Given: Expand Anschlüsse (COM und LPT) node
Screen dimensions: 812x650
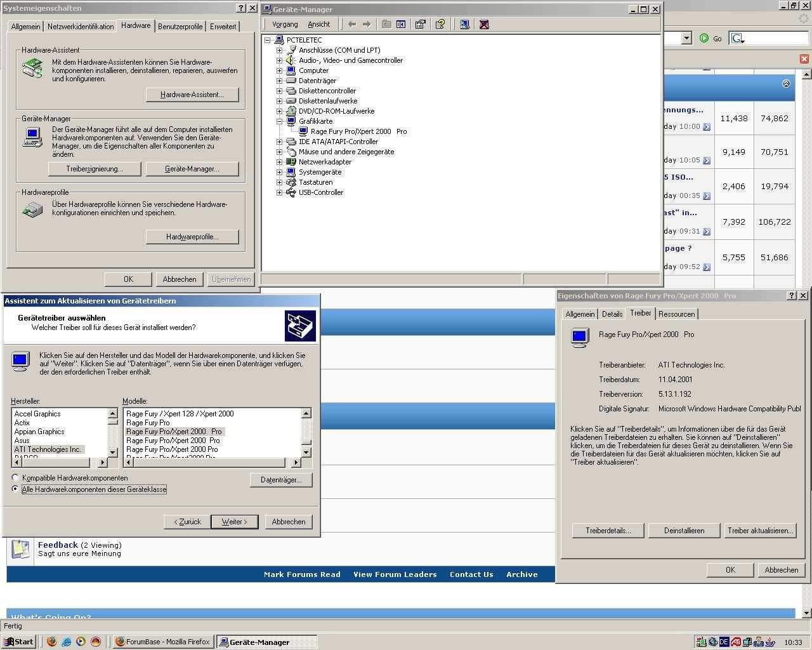Looking at the screenshot, I should (279, 50).
